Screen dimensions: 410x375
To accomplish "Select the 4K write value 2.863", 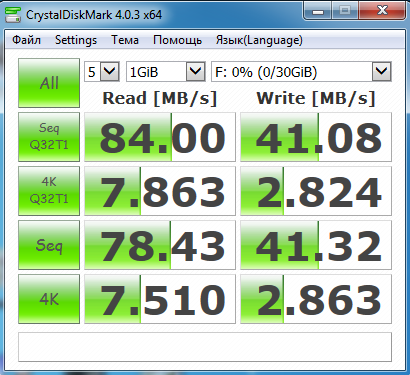I will (x=316, y=299).
